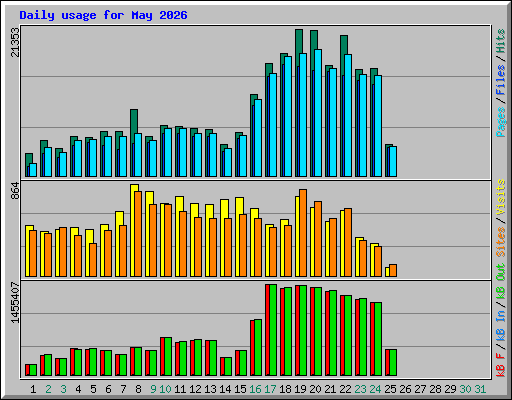
Task: Click the day 19 orange sites bar
Action: (303, 233)
